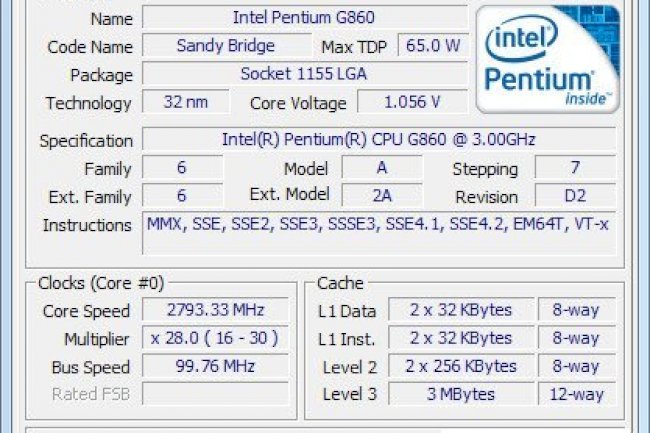Viewport: 650px width, 433px height.
Task: Select the L1 Data cache size field
Action: coord(461,311)
